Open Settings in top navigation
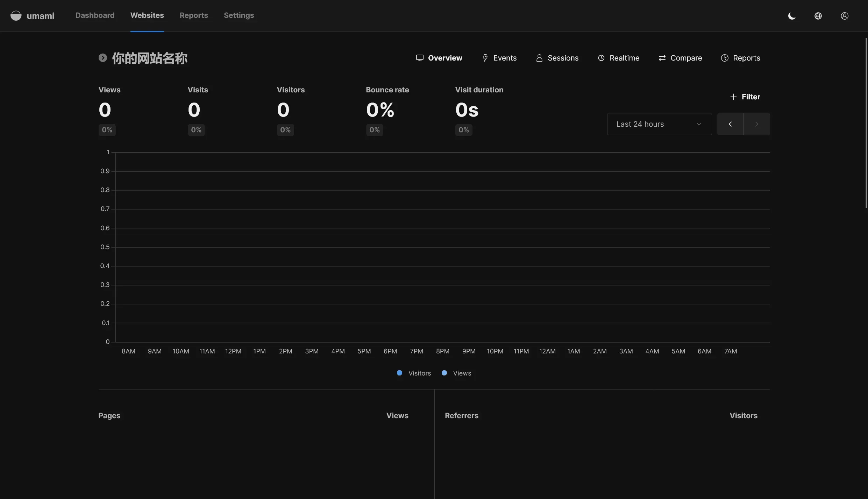868x499 pixels. pos(239,15)
